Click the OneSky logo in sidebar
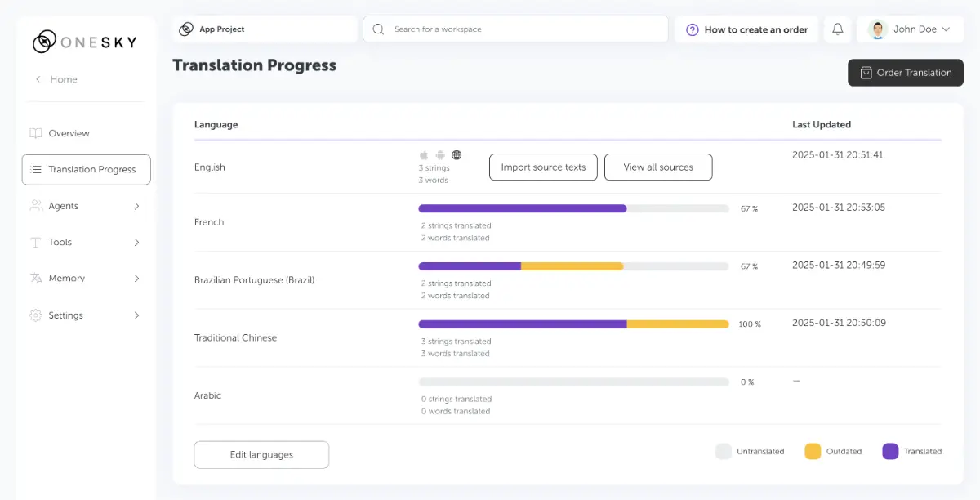980x500 pixels. (84, 42)
